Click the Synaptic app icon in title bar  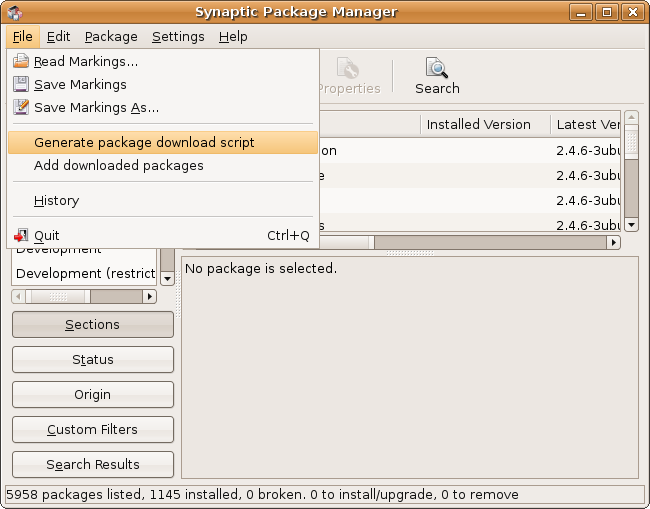[x=15, y=12]
